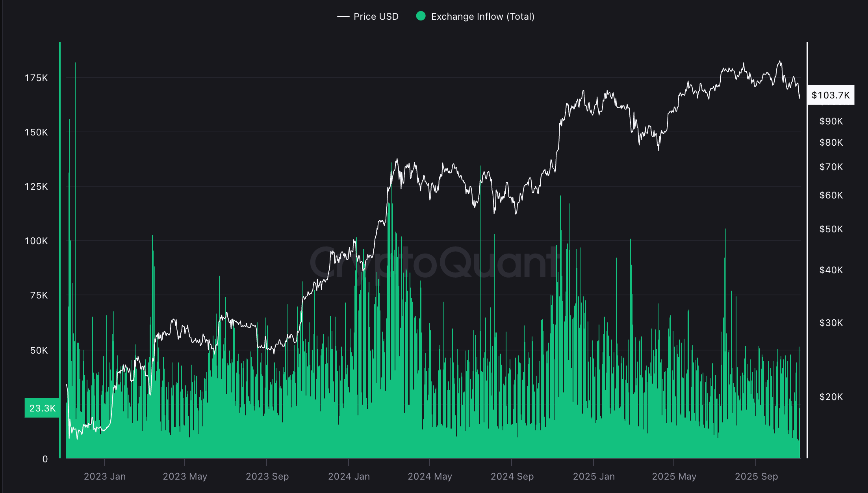Viewport: 868px width, 493px height.
Task: Select the 2023 Jan date tick label
Action: coord(105,476)
